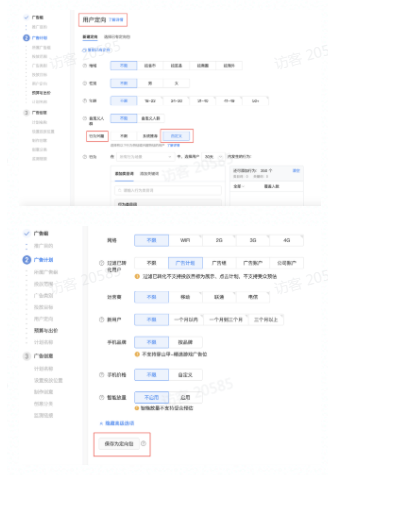Select 广告计划 in 过滤已转化用户 row
Screen dimensions: 393x528
tap(185, 263)
